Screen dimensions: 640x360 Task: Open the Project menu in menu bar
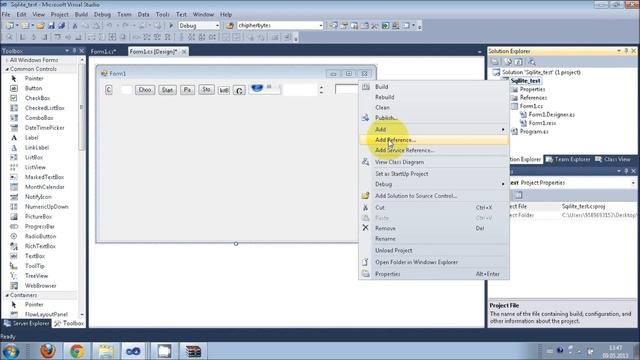click(59, 14)
